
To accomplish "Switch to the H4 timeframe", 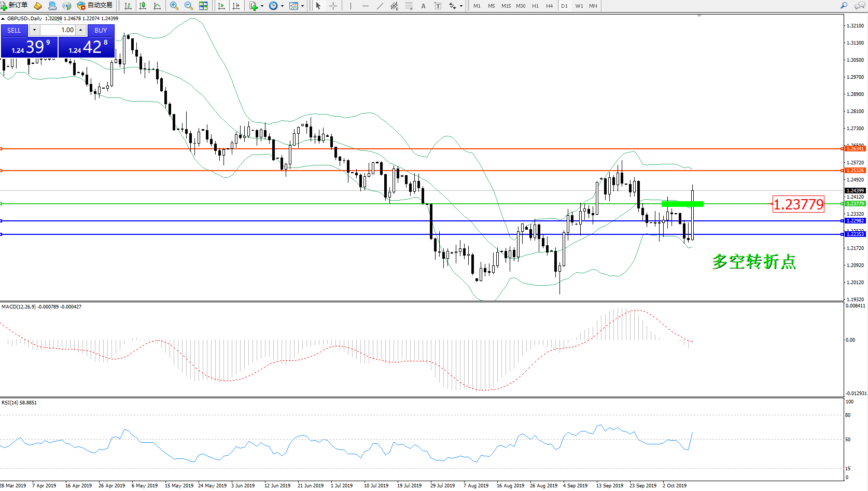I will click(549, 6).
